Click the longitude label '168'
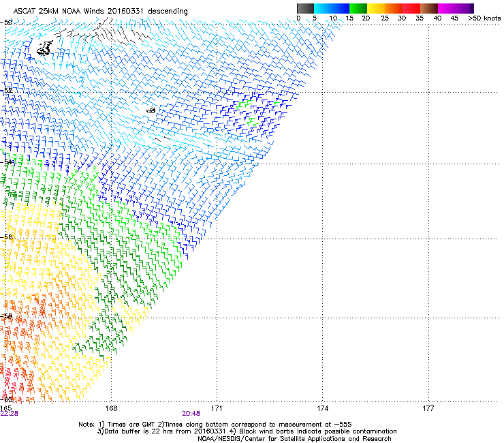Viewport: 504px width, 443px height. click(111, 408)
